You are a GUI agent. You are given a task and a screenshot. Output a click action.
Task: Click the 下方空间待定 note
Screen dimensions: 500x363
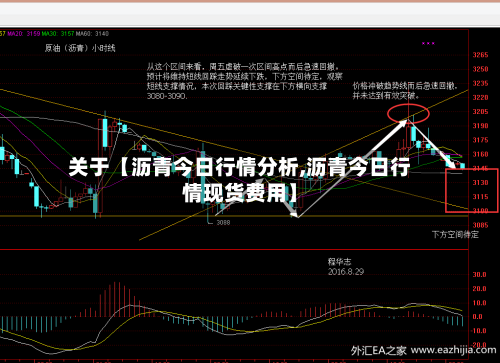tap(455, 235)
